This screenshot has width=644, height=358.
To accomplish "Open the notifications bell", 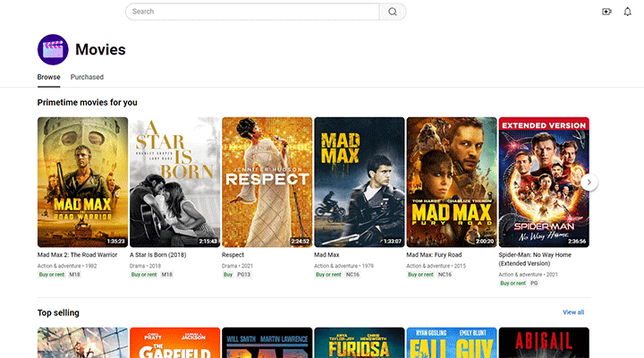I will [x=627, y=12].
